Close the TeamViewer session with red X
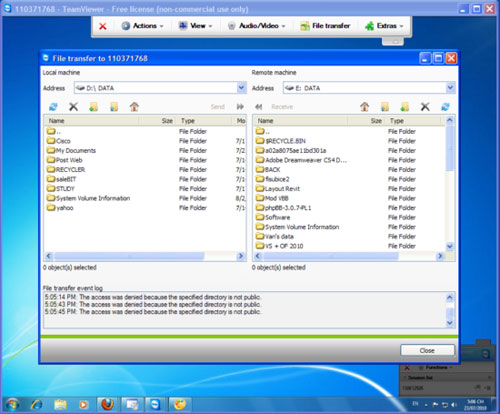This screenshot has height=414, width=500. click(x=103, y=26)
